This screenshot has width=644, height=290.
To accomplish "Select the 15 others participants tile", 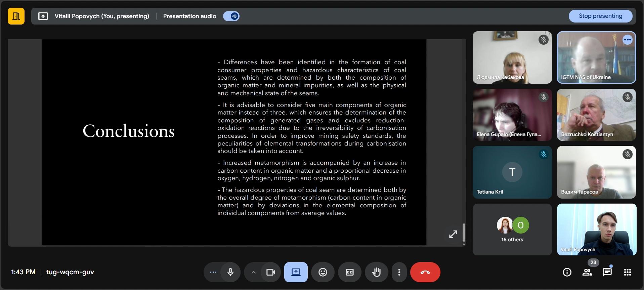I will point(512,230).
